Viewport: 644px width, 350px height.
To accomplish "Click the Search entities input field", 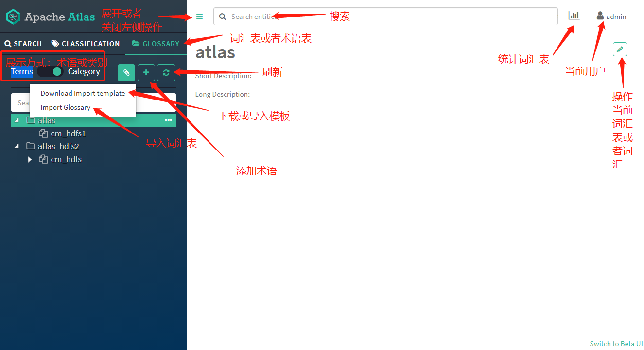I will point(385,17).
